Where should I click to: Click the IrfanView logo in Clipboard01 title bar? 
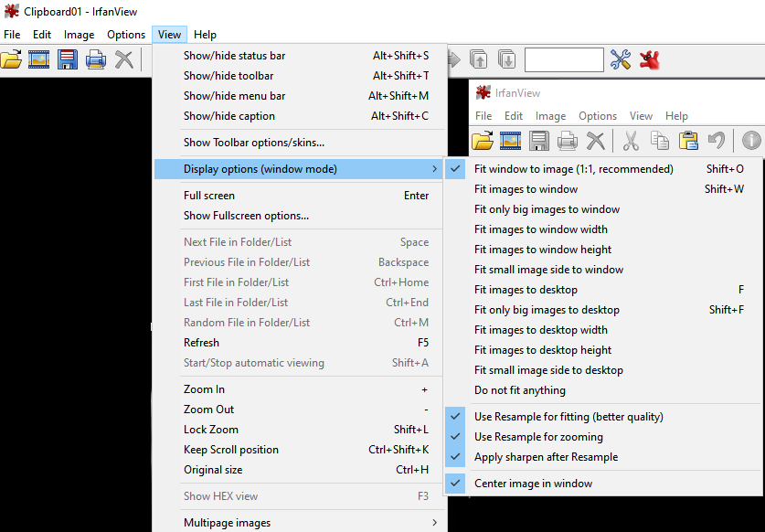[11, 11]
